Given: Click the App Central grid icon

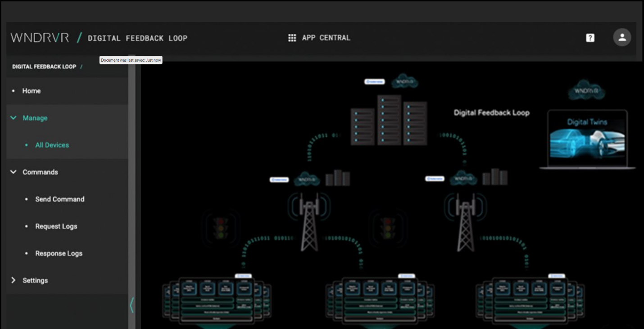Looking at the screenshot, I should coord(292,38).
